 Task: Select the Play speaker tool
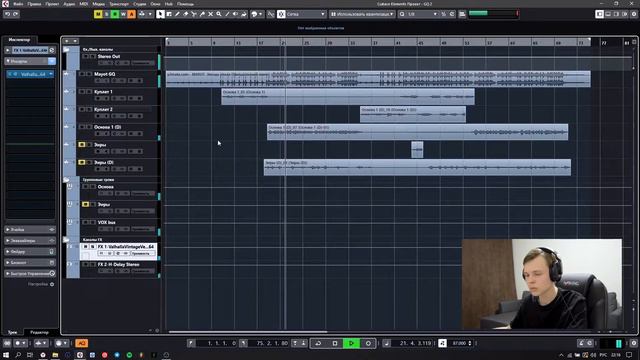pyautogui.click(x=236, y=14)
